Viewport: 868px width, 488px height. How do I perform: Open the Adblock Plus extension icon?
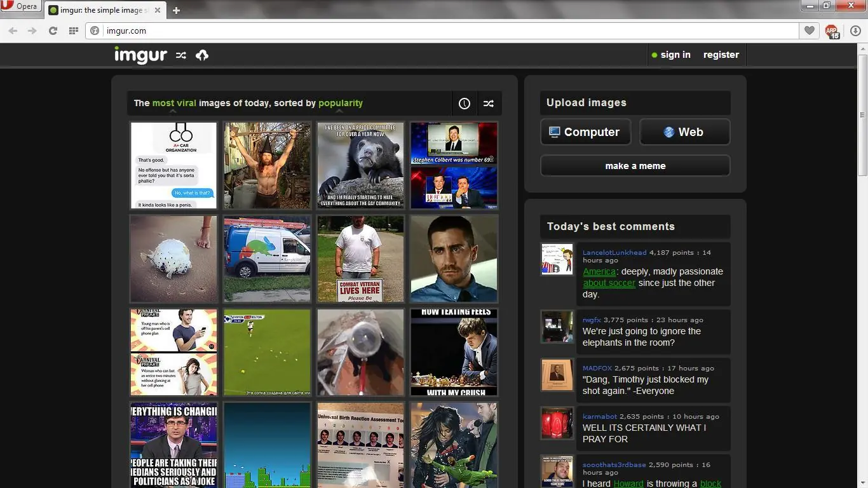(832, 31)
